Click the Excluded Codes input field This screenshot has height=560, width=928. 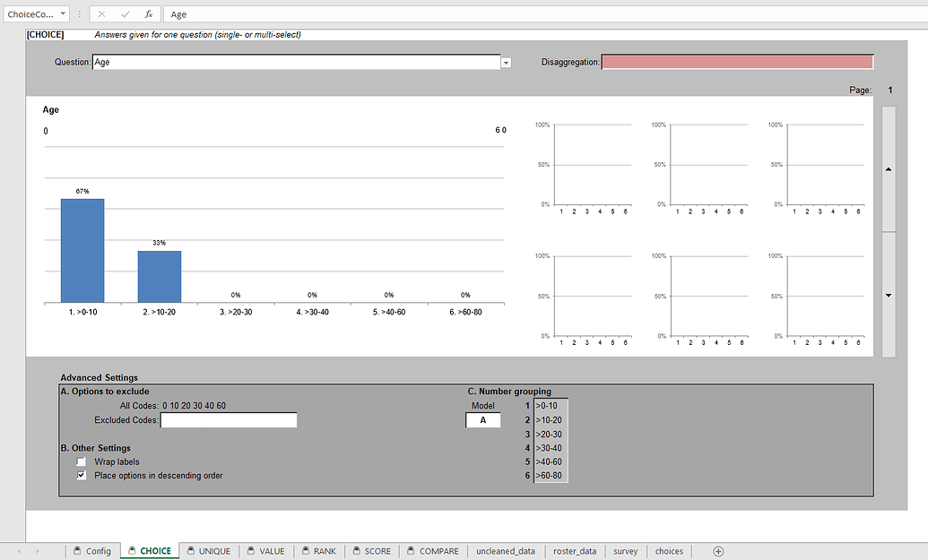pos(228,419)
